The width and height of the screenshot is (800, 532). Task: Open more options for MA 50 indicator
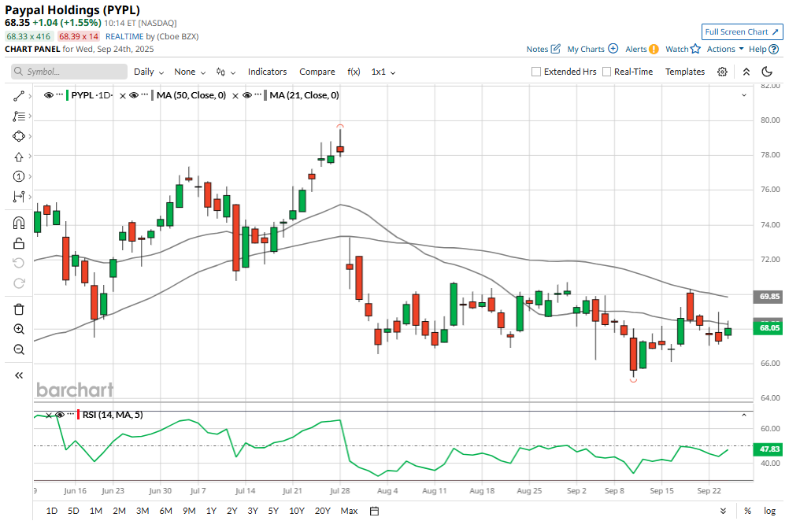tap(145, 95)
